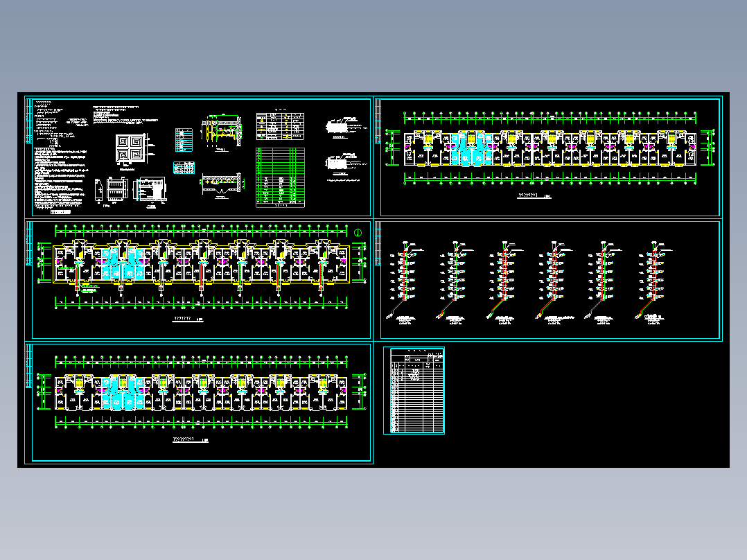Click the drawing list table below the riser sheet
747x560 pixels.
coord(414,390)
